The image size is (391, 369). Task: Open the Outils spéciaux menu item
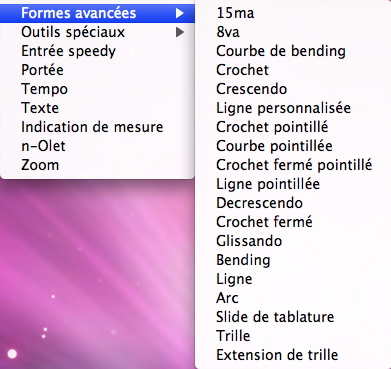(x=97, y=32)
